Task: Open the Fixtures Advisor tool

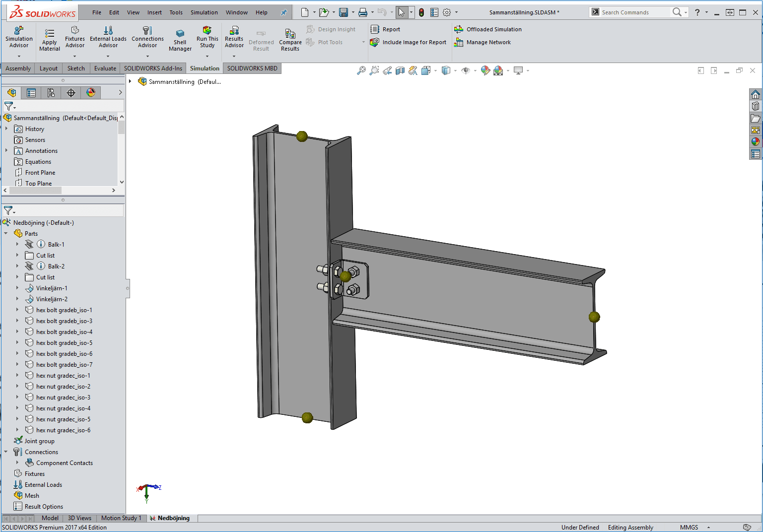Action: click(75, 31)
